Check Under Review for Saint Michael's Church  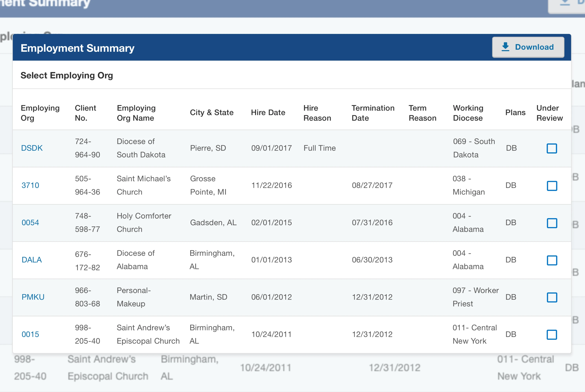[x=552, y=186]
